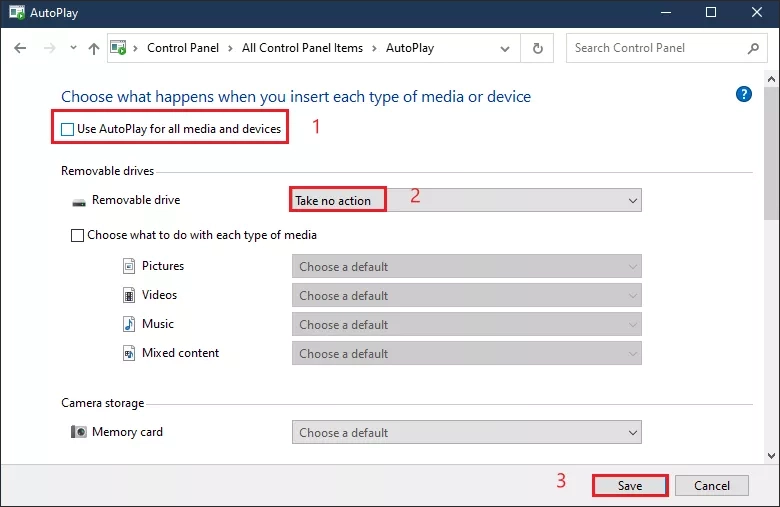Click the forward navigation arrow
Image resolution: width=780 pixels, height=507 pixels.
[49, 48]
